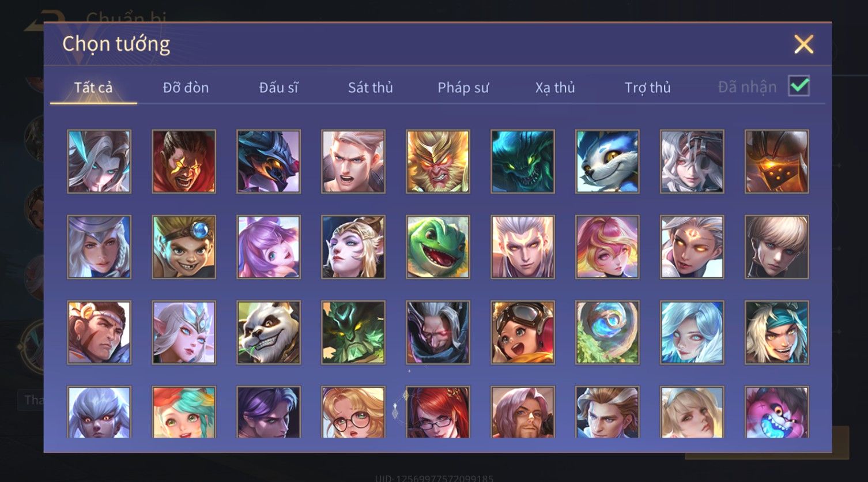The height and width of the screenshot is (482, 868).
Task: Close the Chọn tướng dialog
Action: point(803,44)
